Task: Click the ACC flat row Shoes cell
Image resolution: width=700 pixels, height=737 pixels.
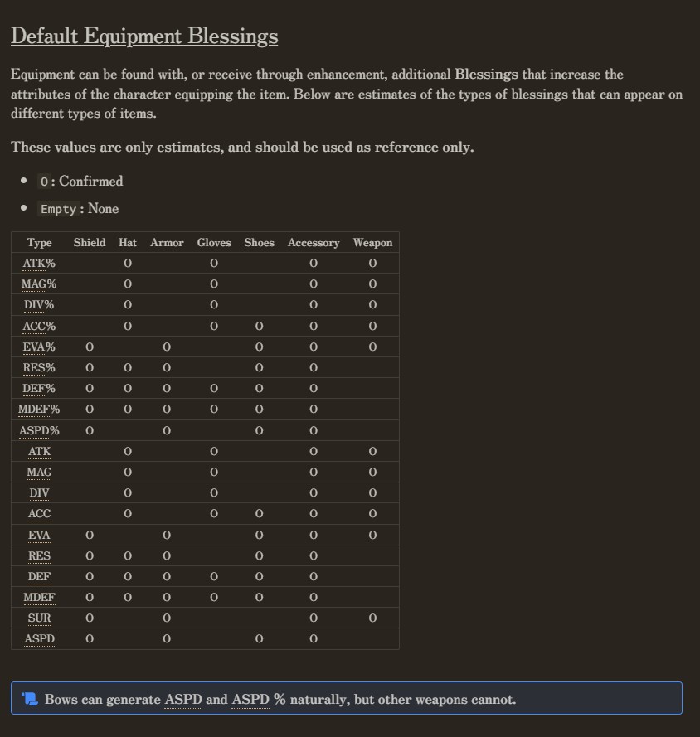Action: coord(259,513)
